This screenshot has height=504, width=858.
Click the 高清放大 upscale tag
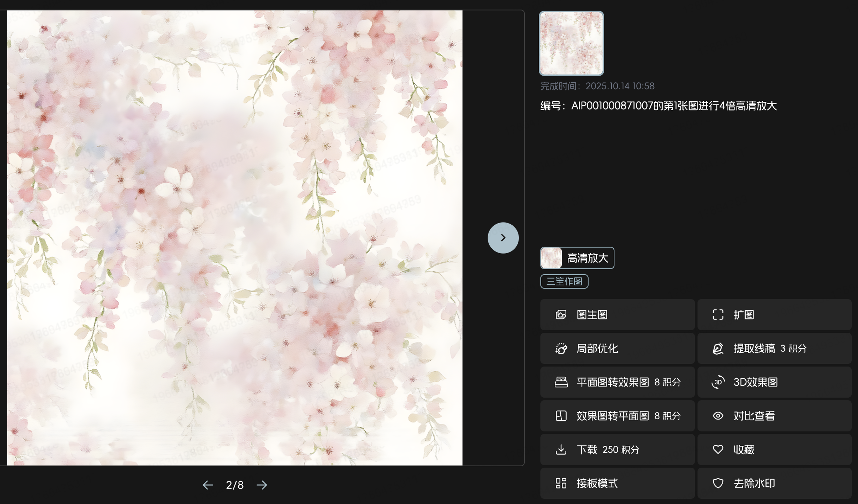pos(577,258)
